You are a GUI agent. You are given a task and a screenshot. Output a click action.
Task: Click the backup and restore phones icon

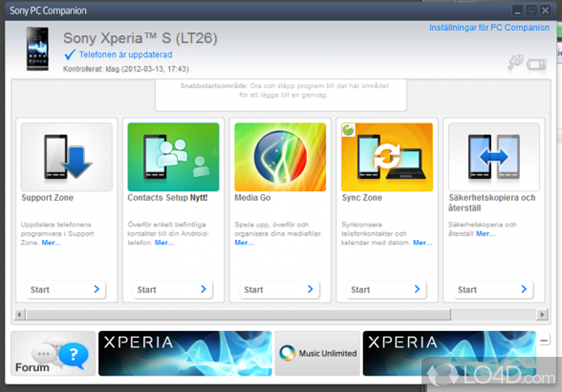(x=494, y=157)
